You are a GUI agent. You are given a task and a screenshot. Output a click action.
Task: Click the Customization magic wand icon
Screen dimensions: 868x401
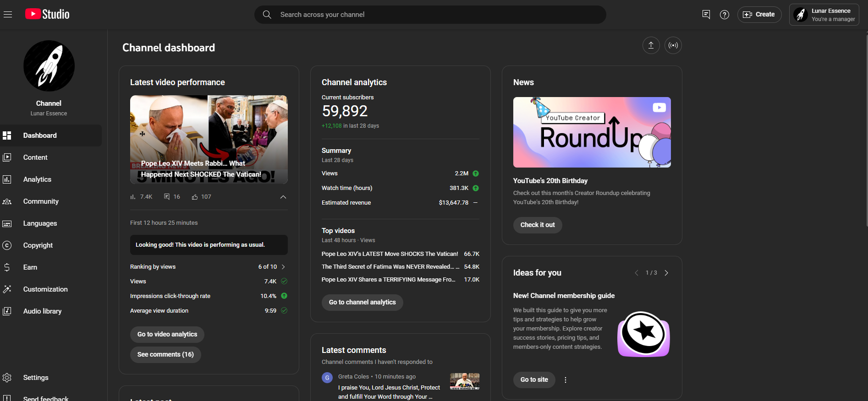[7, 289]
